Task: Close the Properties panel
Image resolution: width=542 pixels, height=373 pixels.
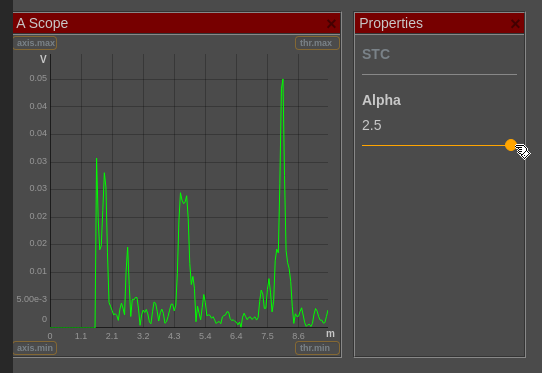Action: (x=515, y=24)
